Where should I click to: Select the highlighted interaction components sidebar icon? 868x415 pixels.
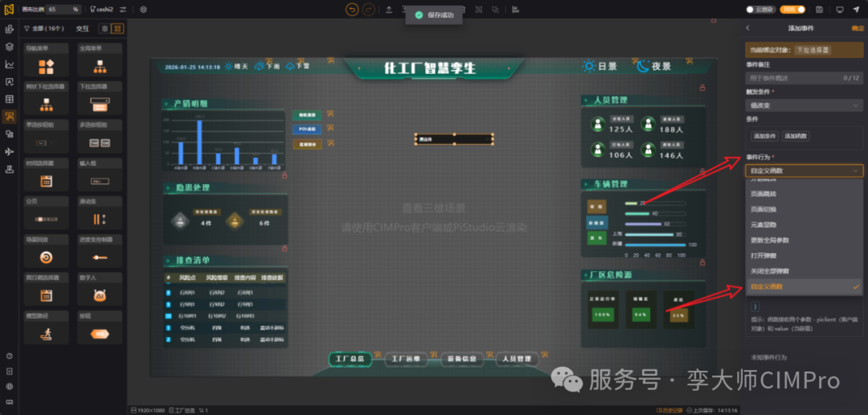point(10,117)
